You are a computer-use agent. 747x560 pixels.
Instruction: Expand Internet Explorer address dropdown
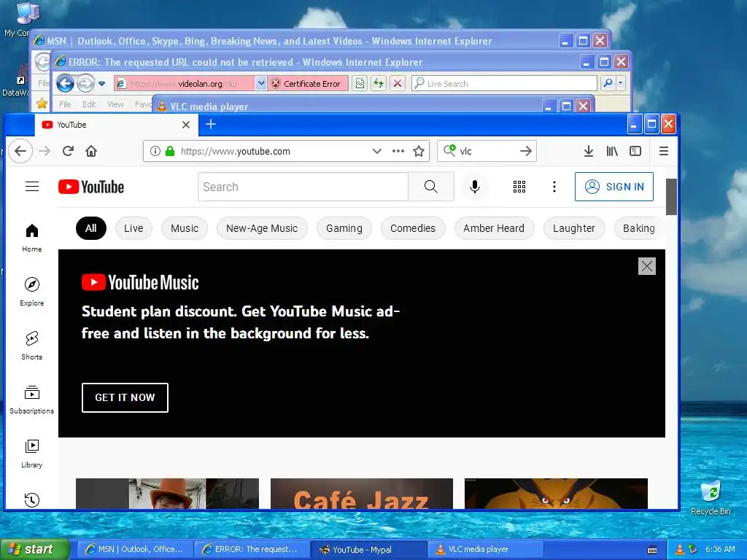pyautogui.click(x=260, y=84)
